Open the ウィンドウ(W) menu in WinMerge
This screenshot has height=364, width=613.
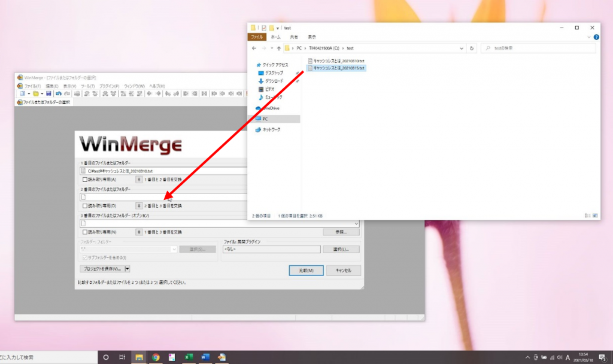tap(134, 86)
